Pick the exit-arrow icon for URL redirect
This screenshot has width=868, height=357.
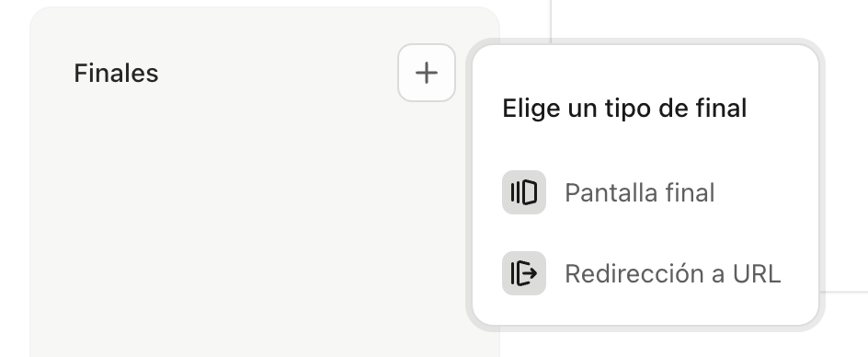click(x=524, y=273)
